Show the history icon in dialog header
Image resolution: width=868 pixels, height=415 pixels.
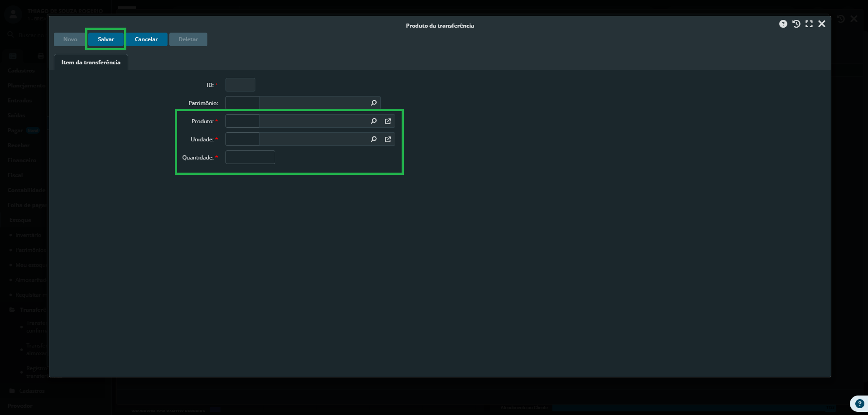coord(796,24)
